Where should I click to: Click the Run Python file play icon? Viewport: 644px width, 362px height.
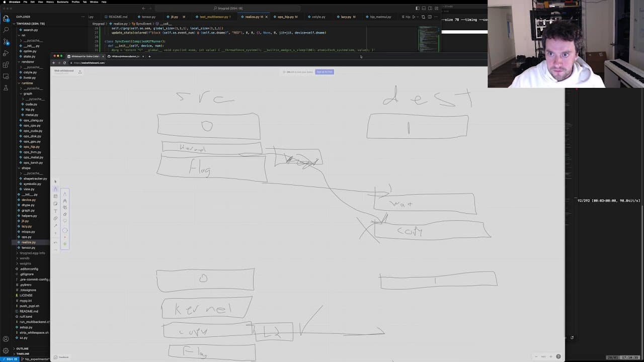414,17
